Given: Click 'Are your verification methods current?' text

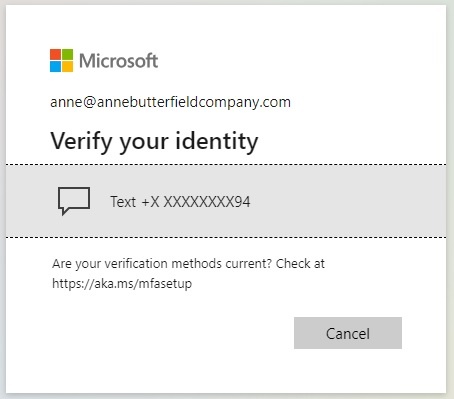Looking at the screenshot, I should [x=162, y=264].
